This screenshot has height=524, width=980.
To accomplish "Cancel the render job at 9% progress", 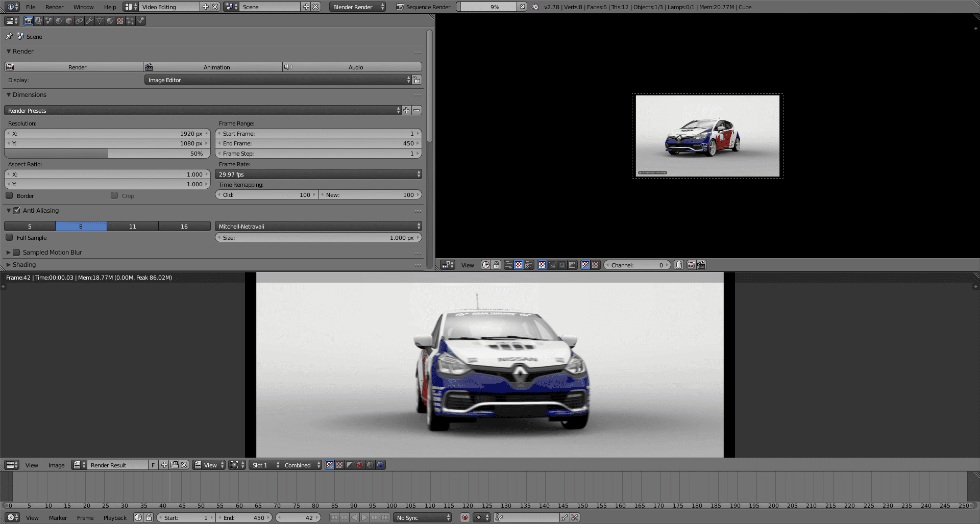I will [522, 7].
